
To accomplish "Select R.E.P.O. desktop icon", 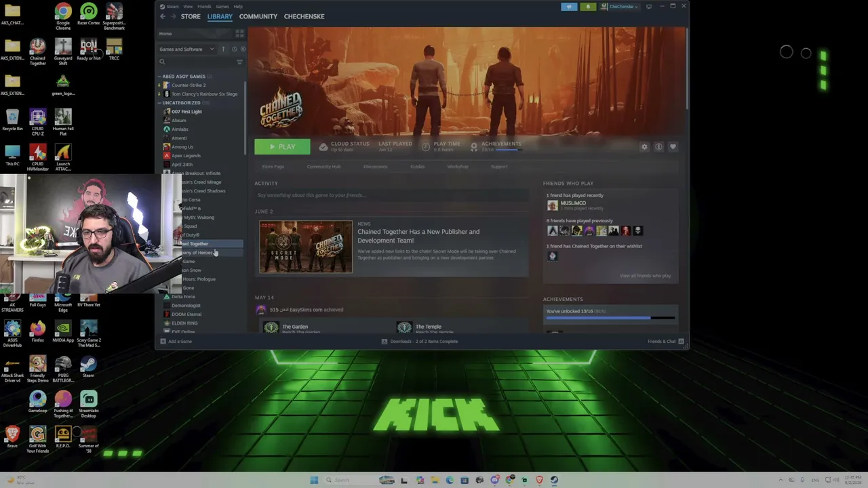I will [63, 437].
